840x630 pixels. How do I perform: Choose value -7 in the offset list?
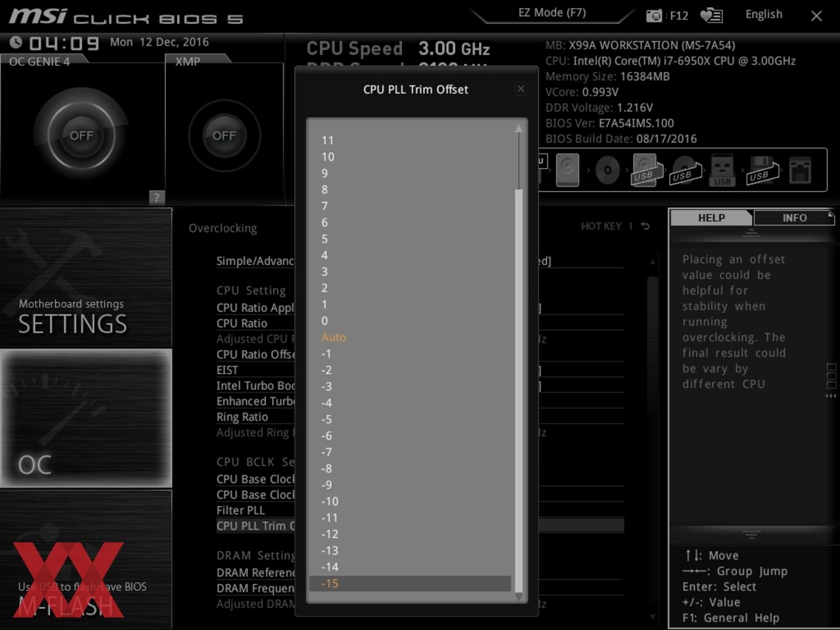coord(409,452)
